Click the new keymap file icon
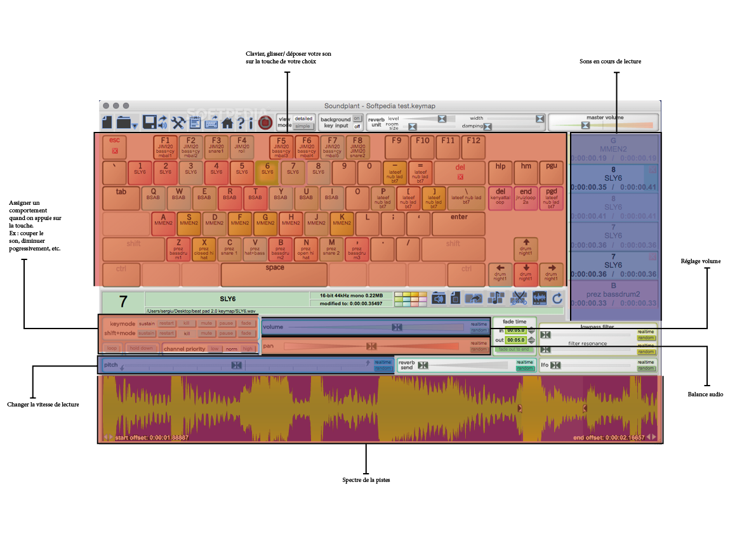Screen dimensions: 756x534 tap(107, 122)
